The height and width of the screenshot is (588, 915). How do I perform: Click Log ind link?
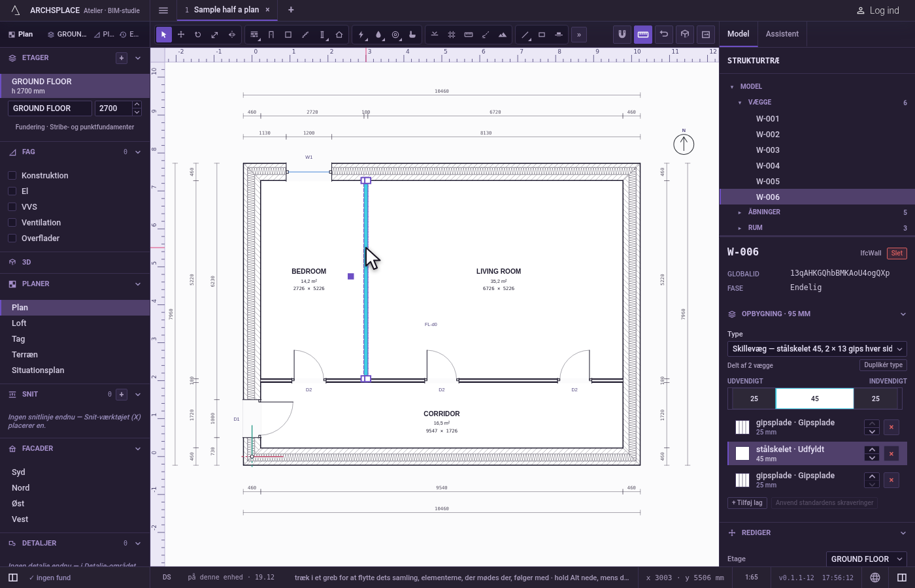878,10
